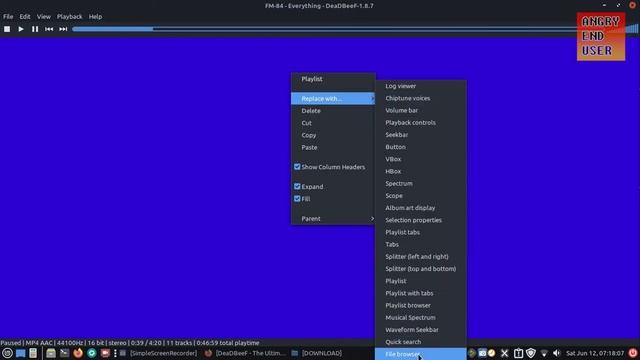Select Playlist tabs widget
Screen dimensions: 640x360
pyautogui.click(x=421, y=232)
